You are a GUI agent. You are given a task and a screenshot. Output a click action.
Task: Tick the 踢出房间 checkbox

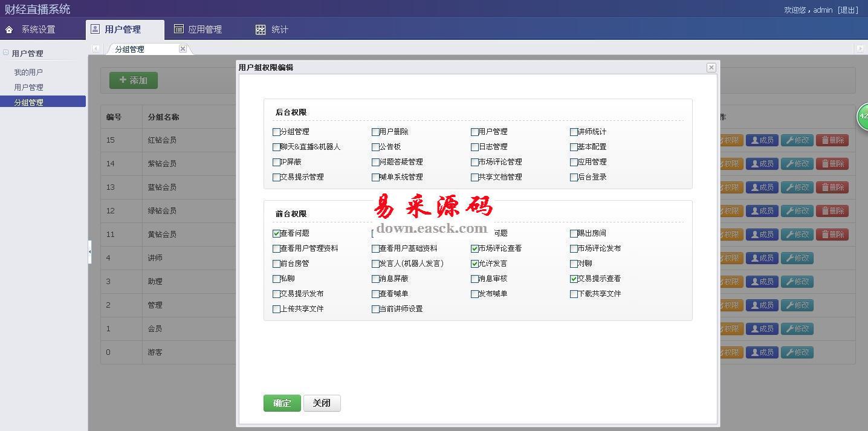(574, 233)
